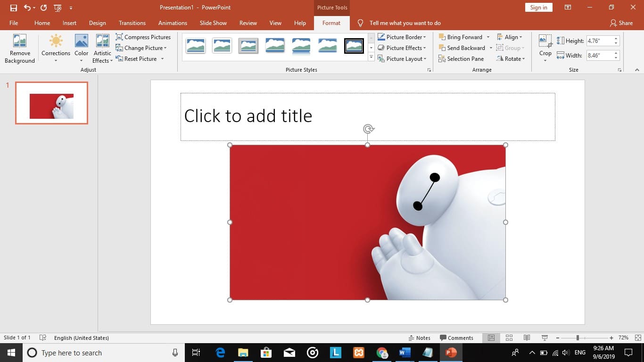
Task: Open Ribbon Display Options
Action: pyautogui.click(x=568, y=8)
